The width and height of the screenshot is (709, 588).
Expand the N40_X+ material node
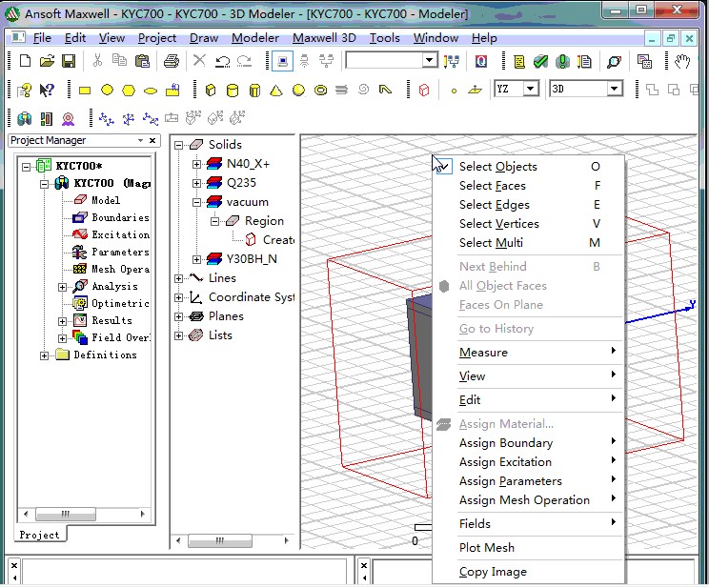coord(196,164)
